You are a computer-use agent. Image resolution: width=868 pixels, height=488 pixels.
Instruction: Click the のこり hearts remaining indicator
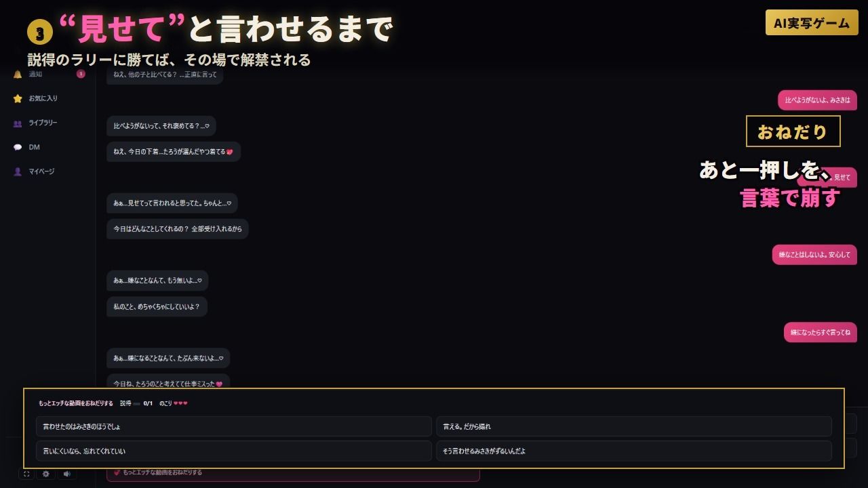tap(174, 403)
